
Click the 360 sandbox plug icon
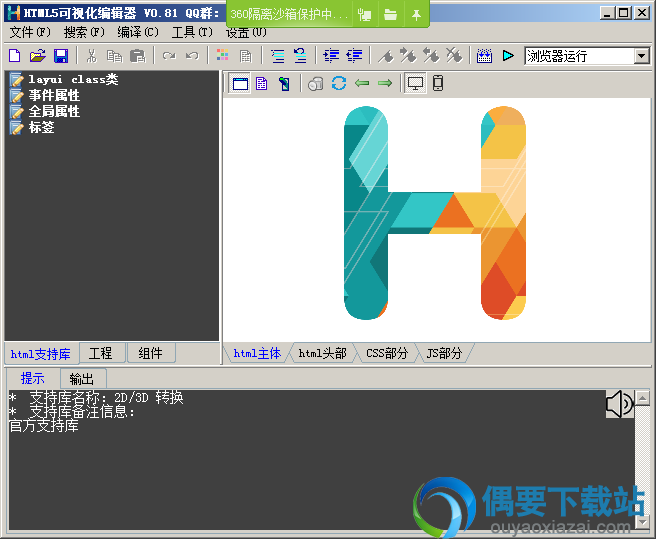click(x=364, y=15)
